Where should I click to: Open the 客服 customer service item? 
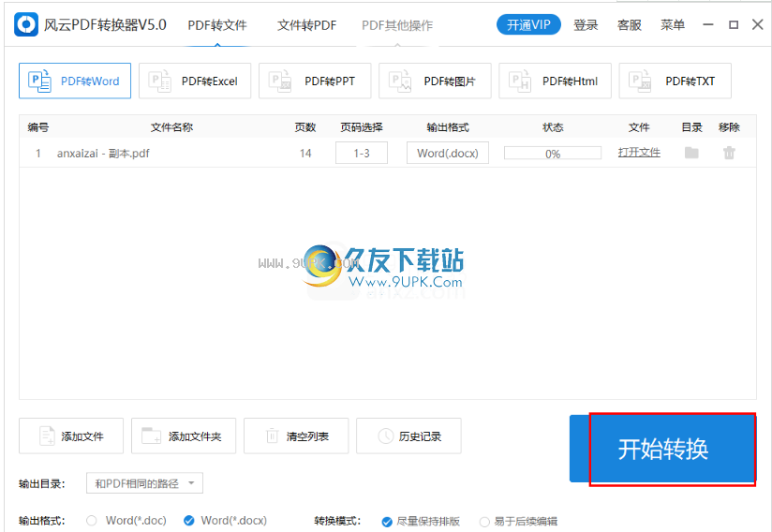630,24
